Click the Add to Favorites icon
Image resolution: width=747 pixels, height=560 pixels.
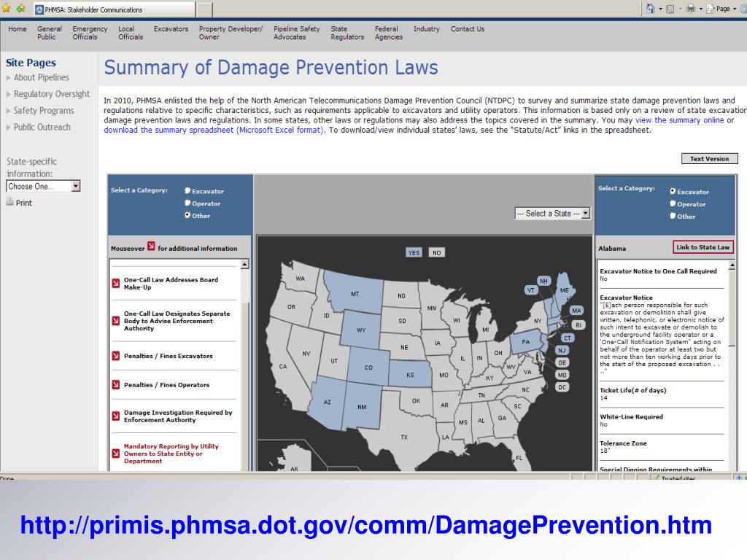(x=20, y=8)
